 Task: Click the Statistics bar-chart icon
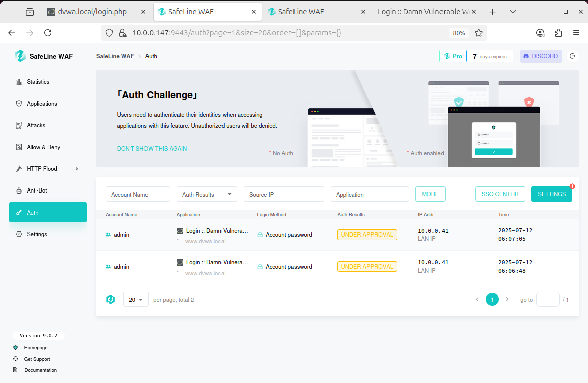19,82
